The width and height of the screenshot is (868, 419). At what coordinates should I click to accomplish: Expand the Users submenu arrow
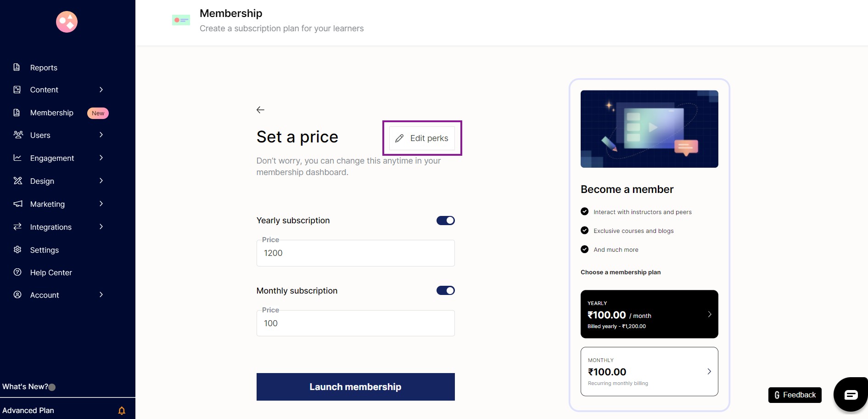101,135
